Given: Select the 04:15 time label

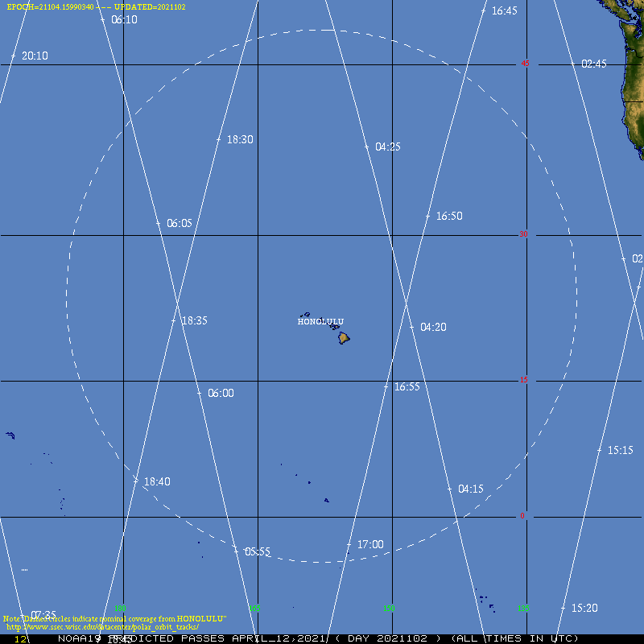Looking at the screenshot, I should [471, 489].
